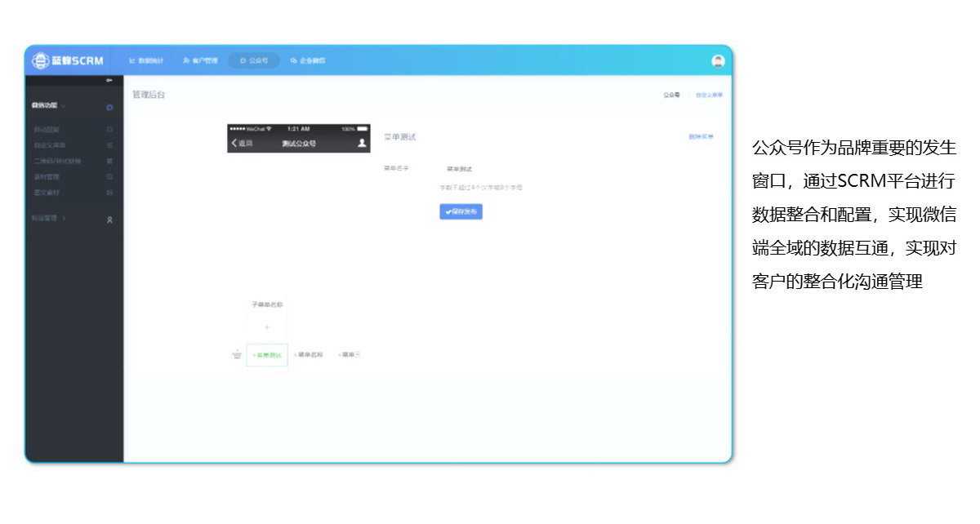Click the 菜单名字 text input field
This screenshot has height=524, width=980.
[482, 169]
